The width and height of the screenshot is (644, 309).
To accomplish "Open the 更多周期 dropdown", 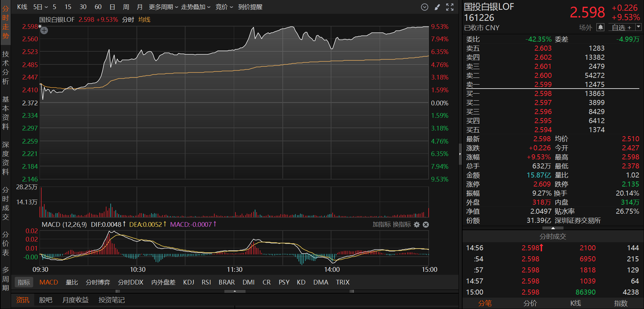I will point(163,7).
